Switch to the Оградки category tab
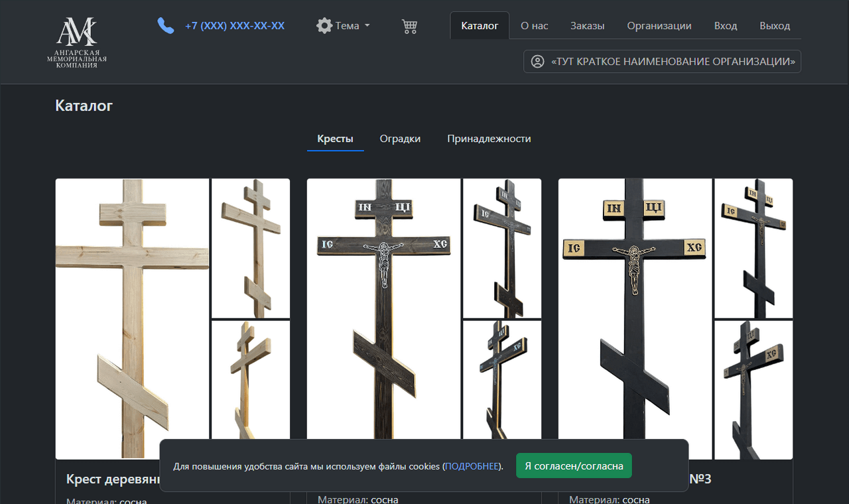The height and width of the screenshot is (504, 849). click(400, 139)
